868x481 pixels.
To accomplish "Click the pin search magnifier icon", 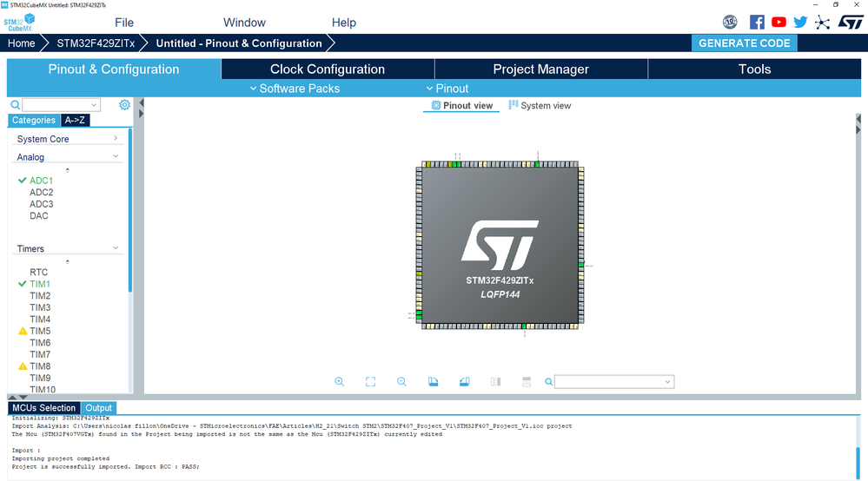I will pyautogui.click(x=548, y=381).
